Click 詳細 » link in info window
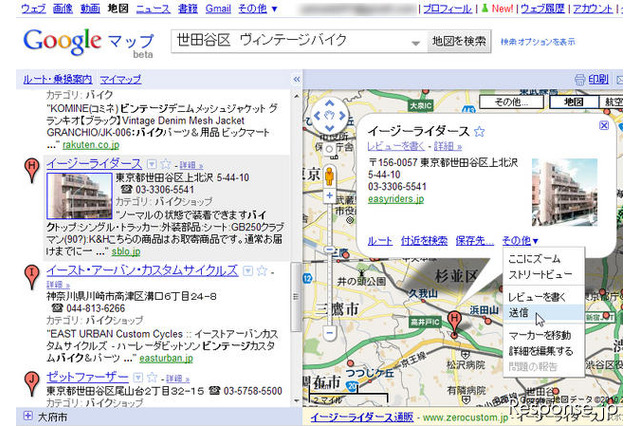 pos(448,146)
